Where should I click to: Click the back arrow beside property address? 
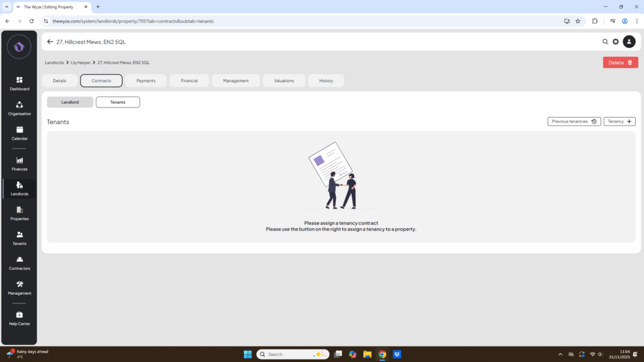click(x=50, y=42)
